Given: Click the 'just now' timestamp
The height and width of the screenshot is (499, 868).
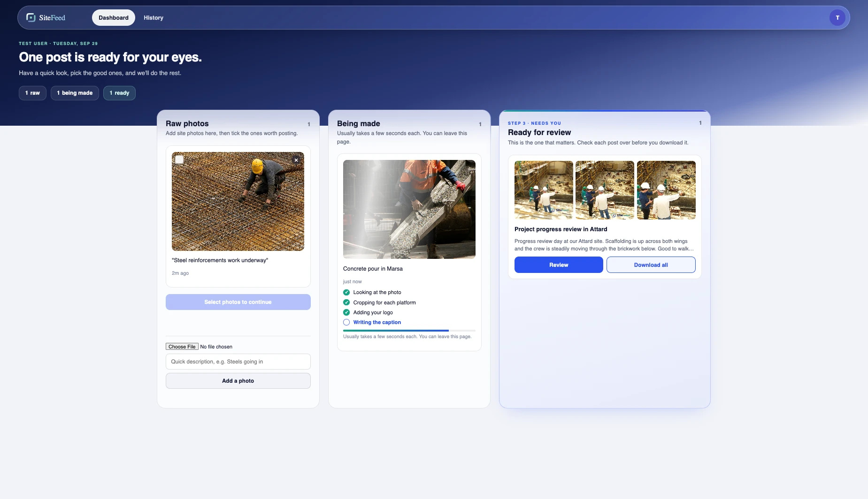Looking at the screenshot, I should (352, 282).
